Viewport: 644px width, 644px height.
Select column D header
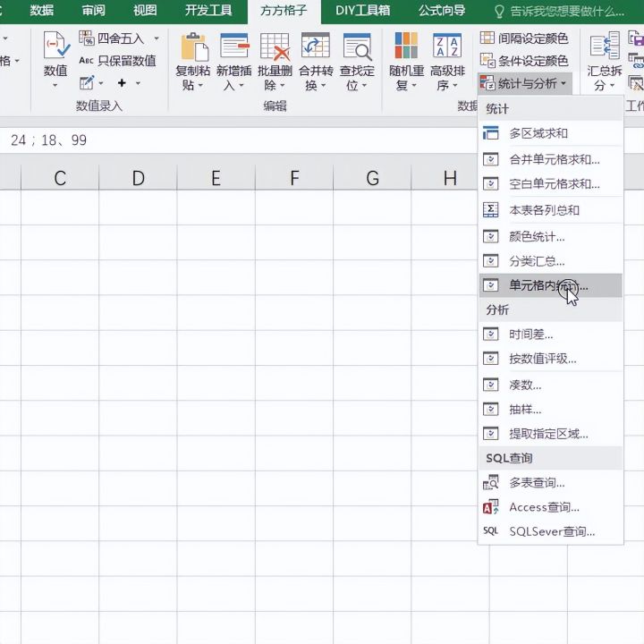(138, 178)
